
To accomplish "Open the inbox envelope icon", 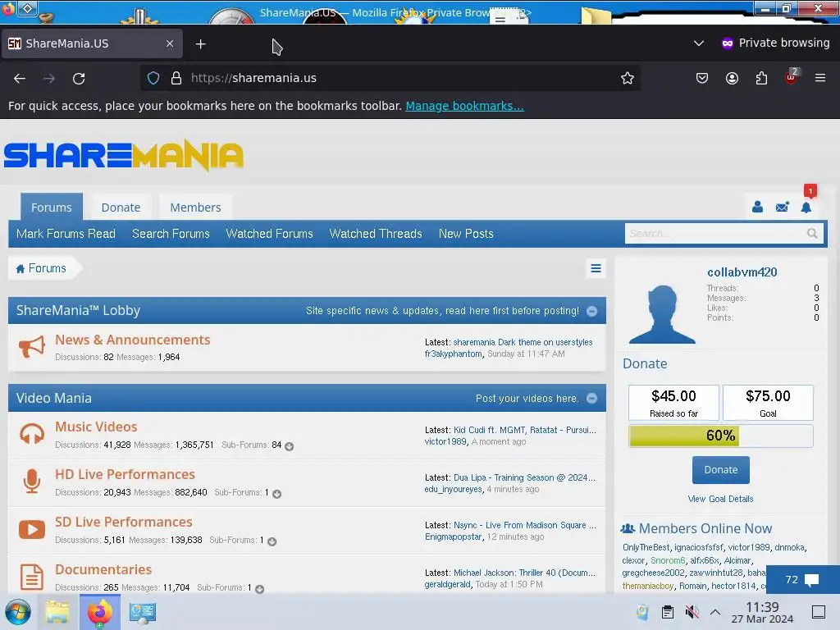I will click(782, 207).
